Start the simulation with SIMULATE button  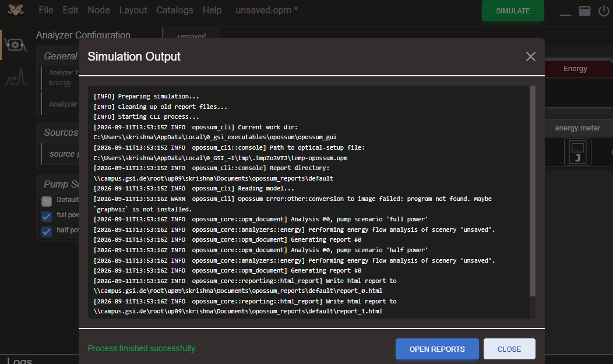[513, 10]
